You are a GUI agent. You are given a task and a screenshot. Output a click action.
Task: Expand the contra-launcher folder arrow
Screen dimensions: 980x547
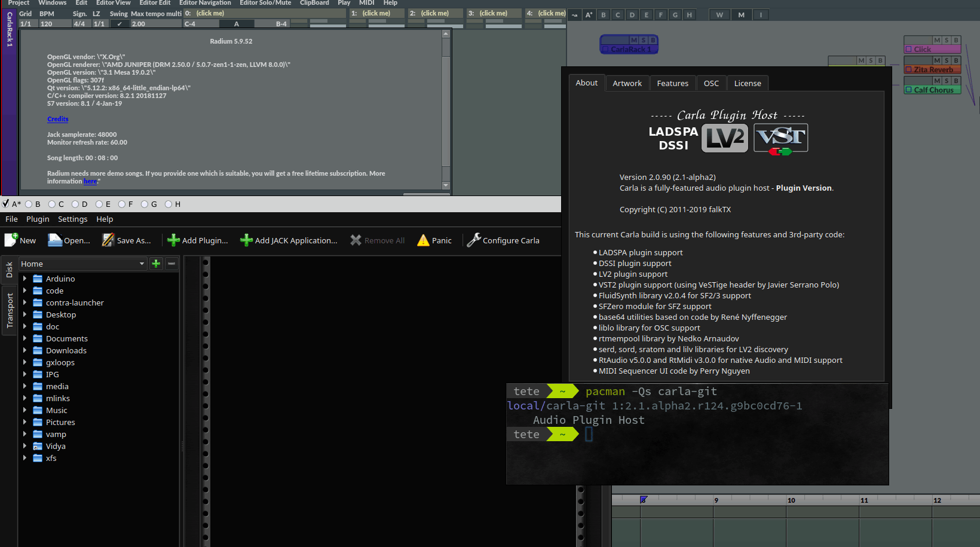coord(24,302)
